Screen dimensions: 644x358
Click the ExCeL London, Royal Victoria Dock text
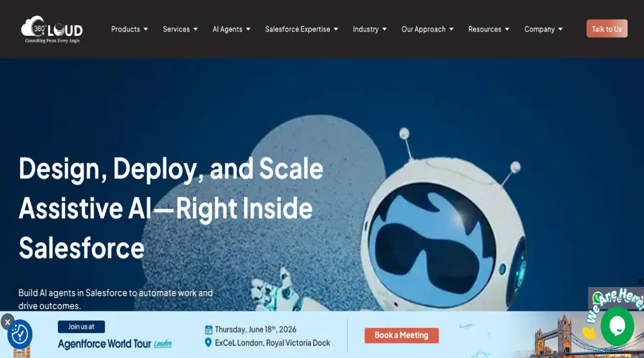pyautogui.click(x=273, y=343)
